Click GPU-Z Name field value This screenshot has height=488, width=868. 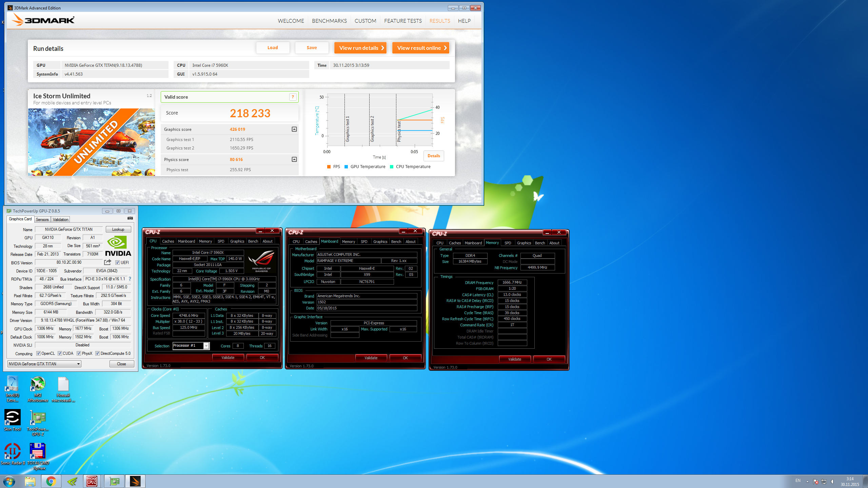(x=69, y=229)
